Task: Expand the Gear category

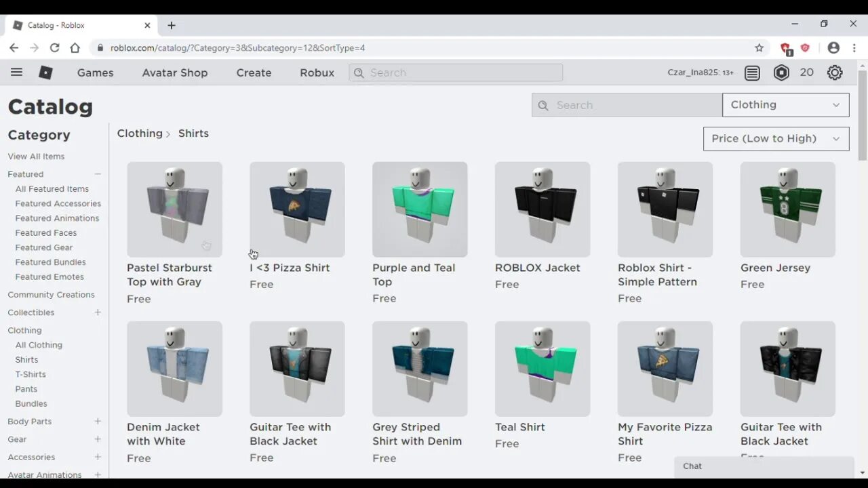Action: click(x=98, y=439)
